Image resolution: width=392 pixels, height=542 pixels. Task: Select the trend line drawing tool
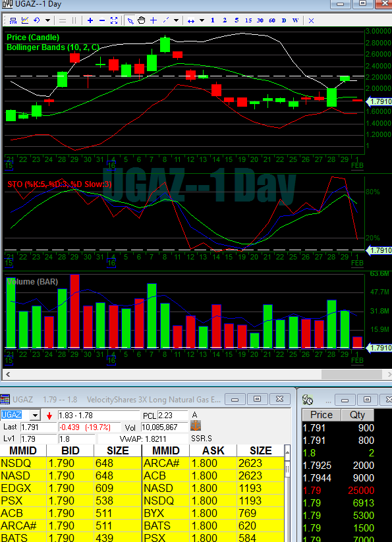tap(165, 20)
